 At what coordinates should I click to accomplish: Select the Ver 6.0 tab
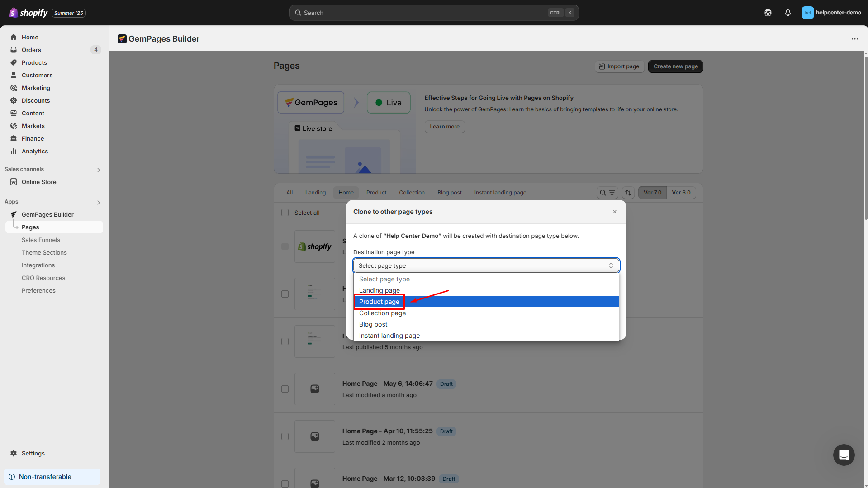point(681,192)
